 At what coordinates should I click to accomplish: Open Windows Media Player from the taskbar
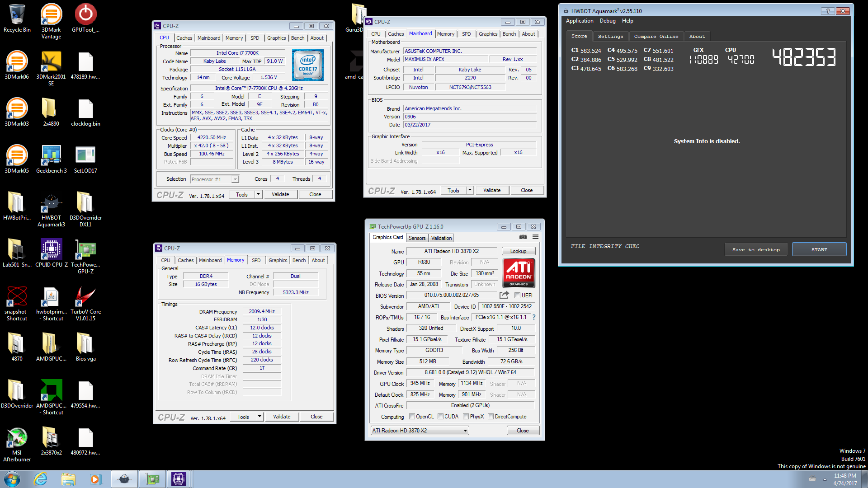[x=95, y=479]
